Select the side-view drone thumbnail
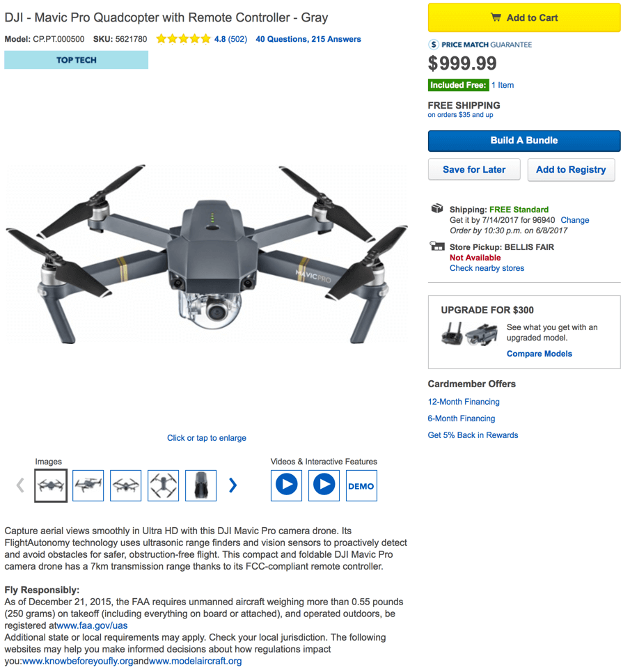This screenshot has width=630, height=672. (88, 485)
